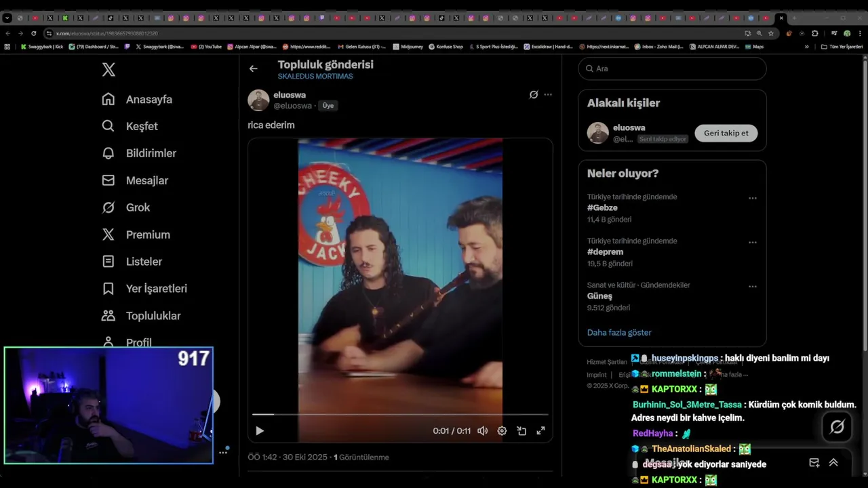This screenshot has height=488, width=868.
Task: Open the Excalidraw bookmark
Action: (548, 47)
